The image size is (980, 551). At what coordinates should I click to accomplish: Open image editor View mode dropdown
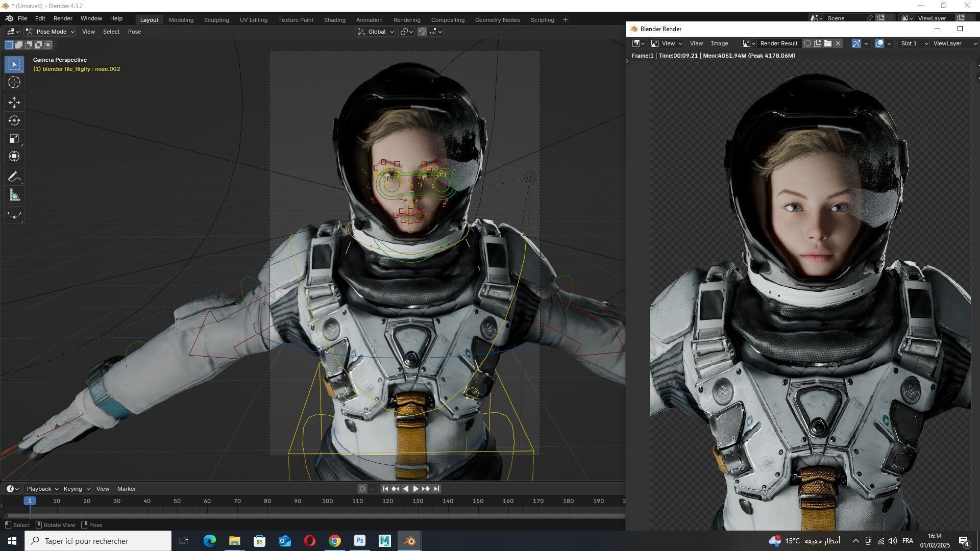(x=667, y=43)
